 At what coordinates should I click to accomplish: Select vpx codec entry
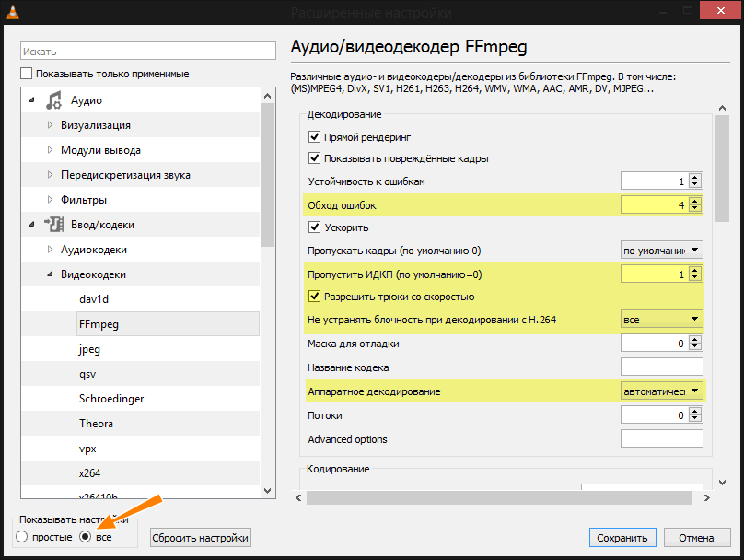87,449
